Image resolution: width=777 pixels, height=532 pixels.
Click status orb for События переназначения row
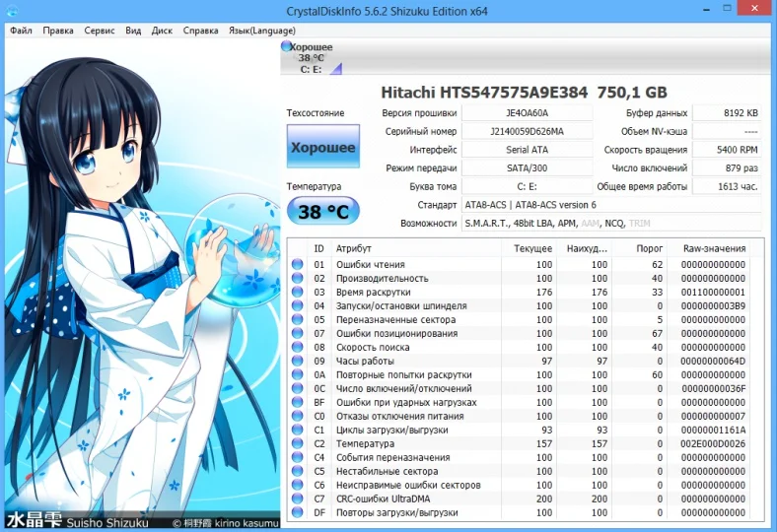click(x=298, y=457)
